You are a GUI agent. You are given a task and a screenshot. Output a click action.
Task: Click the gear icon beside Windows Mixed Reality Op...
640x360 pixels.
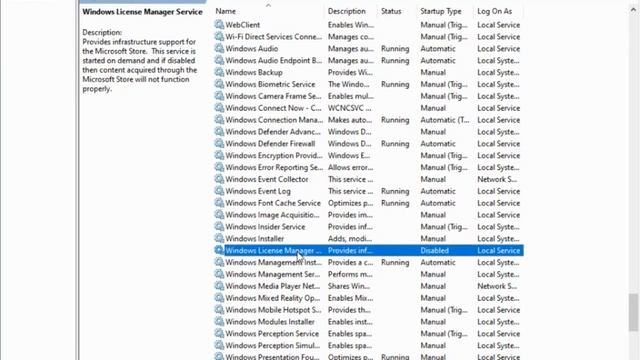click(x=219, y=298)
